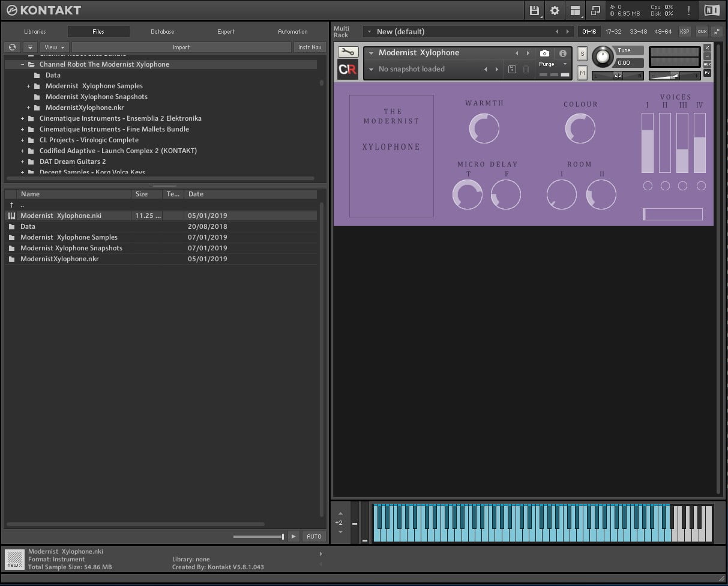Toggle voice IV round button
This screenshot has width=728, height=586.
[701, 186]
